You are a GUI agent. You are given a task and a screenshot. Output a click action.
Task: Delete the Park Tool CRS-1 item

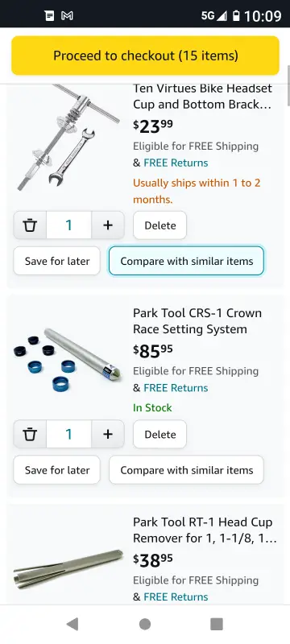coord(159,434)
